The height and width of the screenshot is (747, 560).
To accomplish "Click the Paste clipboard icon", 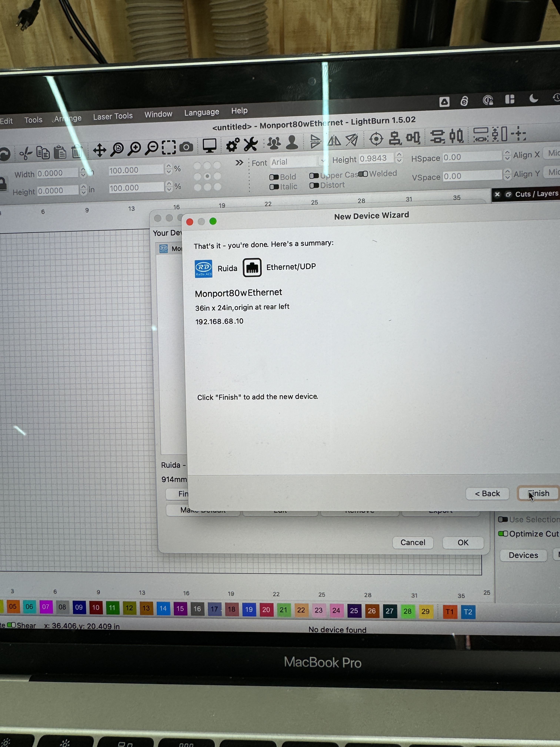I will click(60, 152).
